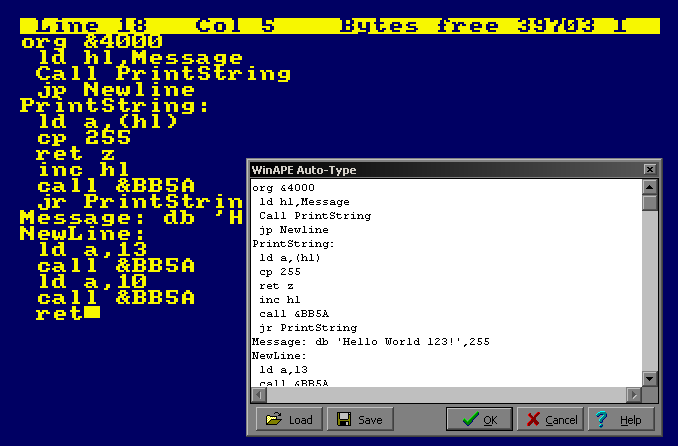Click 'ld a,(hl)' in the Auto-Type text

click(x=290, y=257)
